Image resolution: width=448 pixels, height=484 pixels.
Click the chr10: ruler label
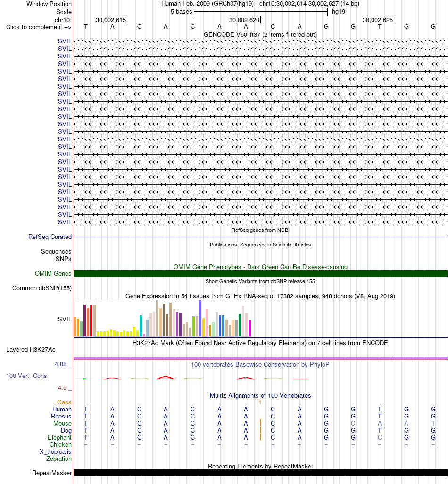(x=63, y=20)
